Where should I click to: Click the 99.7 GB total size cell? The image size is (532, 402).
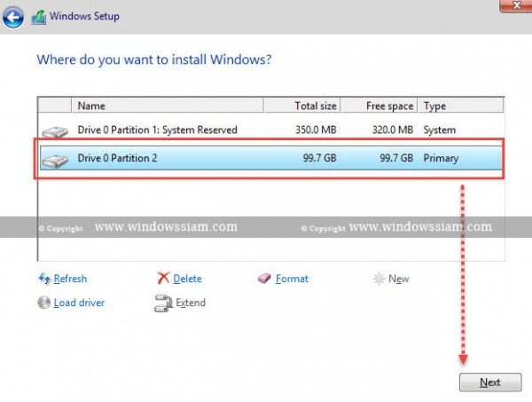point(319,158)
